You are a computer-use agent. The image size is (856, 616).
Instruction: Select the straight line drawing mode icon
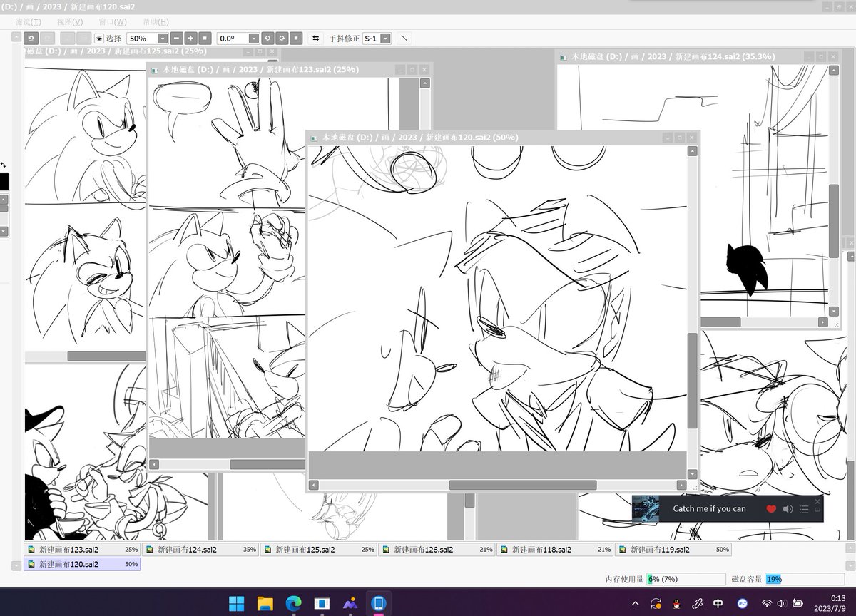404,38
